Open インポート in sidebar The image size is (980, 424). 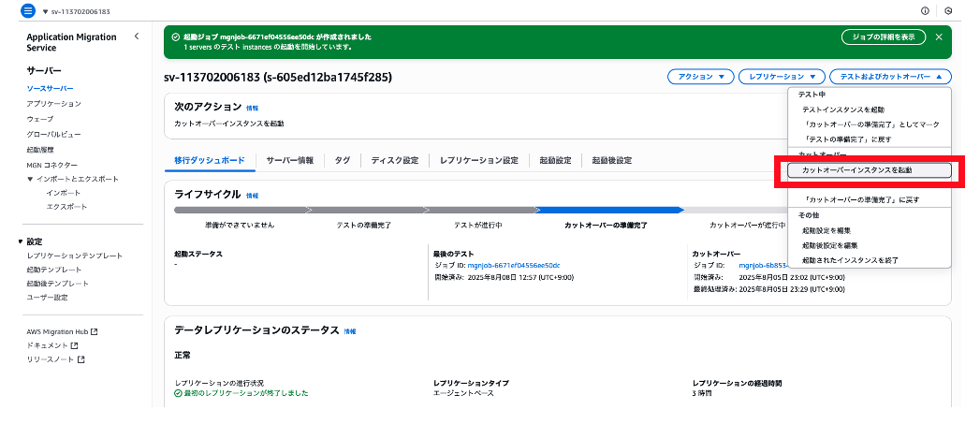(63, 193)
